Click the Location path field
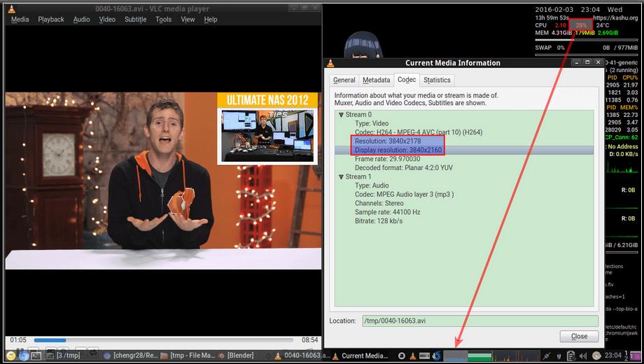644x364 pixels. click(x=479, y=321)
